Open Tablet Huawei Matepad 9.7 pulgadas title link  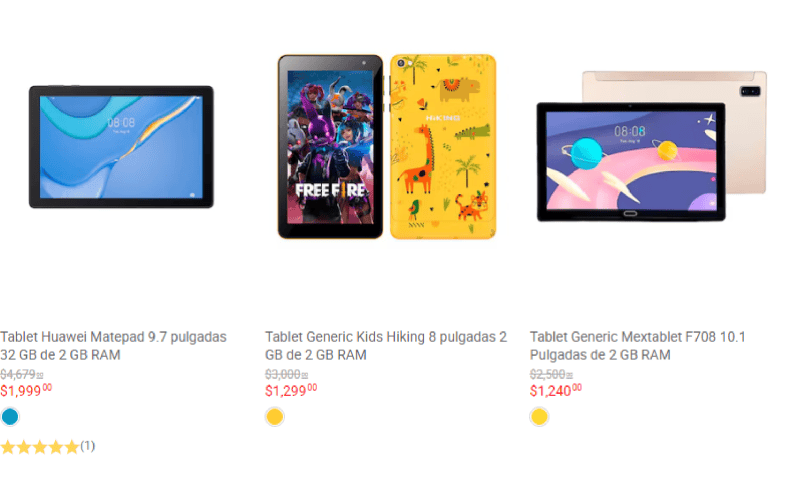point(113,346)
